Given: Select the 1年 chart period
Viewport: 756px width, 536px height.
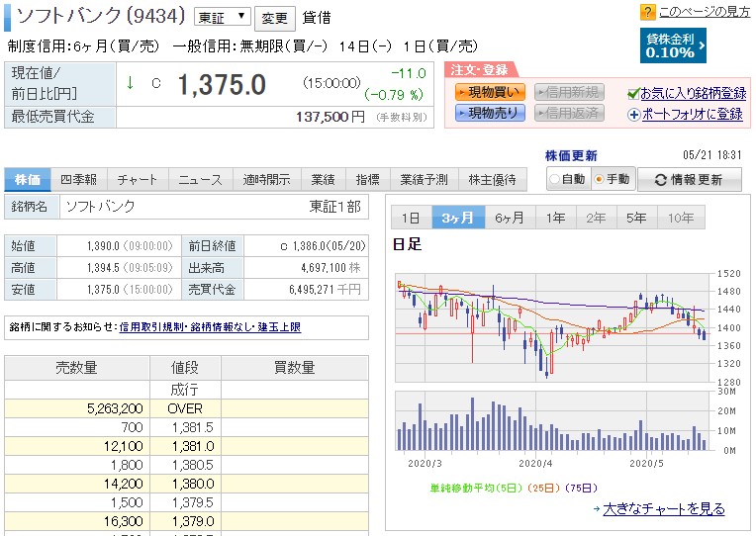Looking at the screenshot, I should [x=555, y=218].
